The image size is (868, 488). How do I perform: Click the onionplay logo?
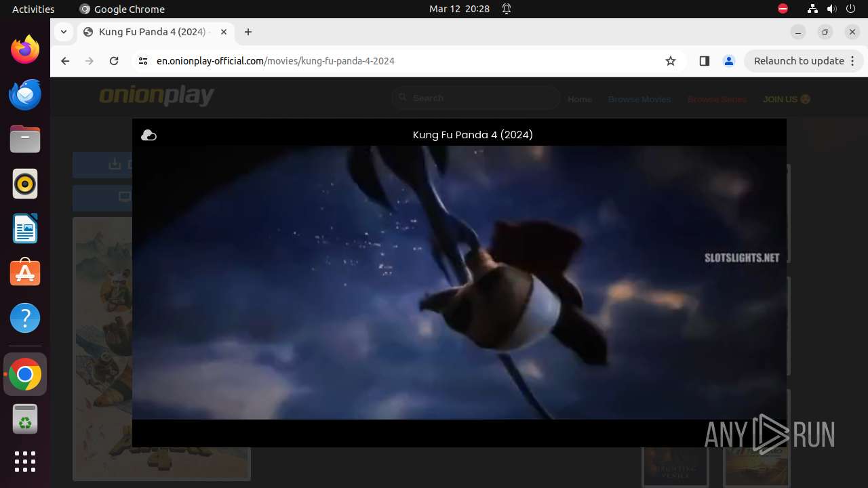click(157, 97)
